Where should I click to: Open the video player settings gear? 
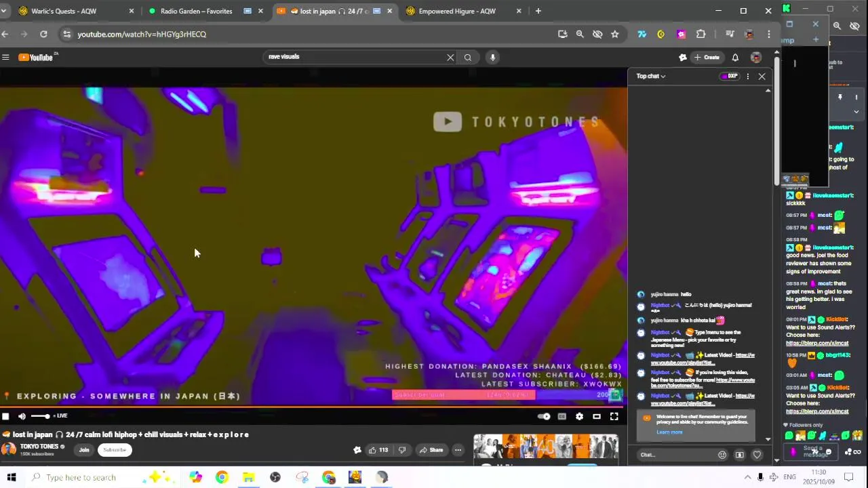(x=579, y=416)
